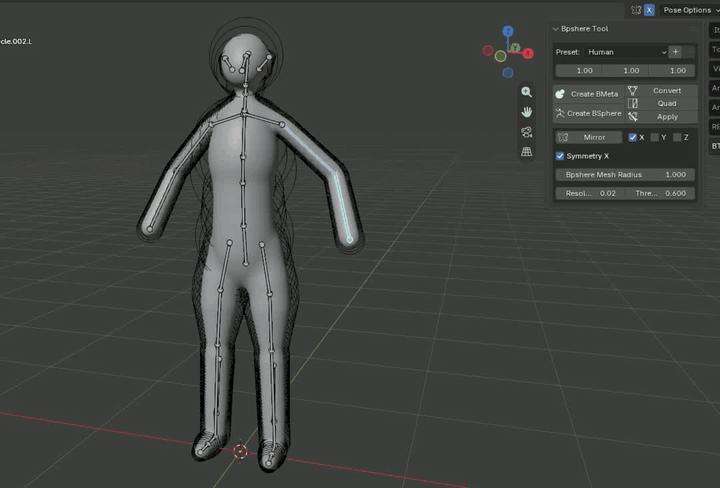The height and width of the screenshot is (488, 720).
Task: Click the 3D cursor at figure's feet
Action: [x=240, y=452]
